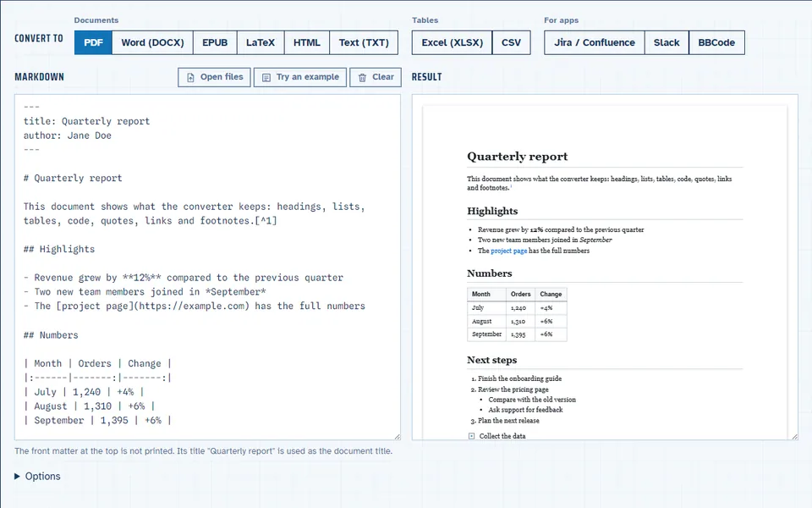The image size is (812, 508).
Task: Click the '| August | 1,310 | +6% |' line
Action: tap(89, 406)
